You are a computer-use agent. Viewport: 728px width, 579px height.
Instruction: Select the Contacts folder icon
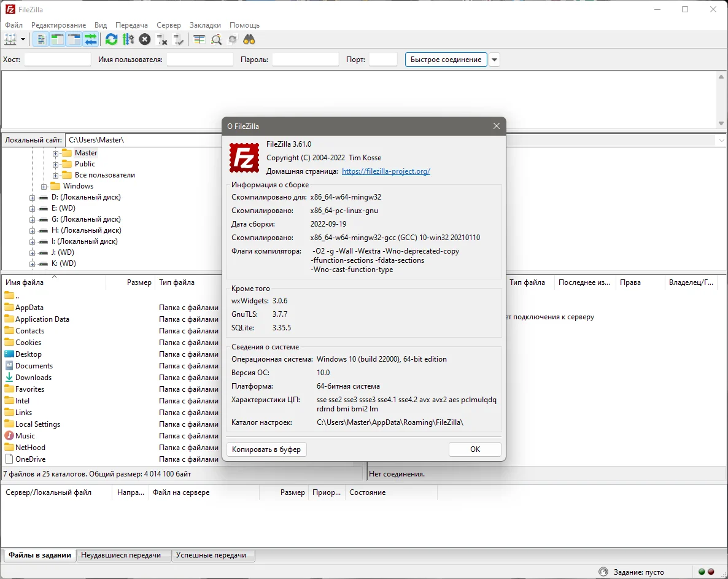click(9, 330)
